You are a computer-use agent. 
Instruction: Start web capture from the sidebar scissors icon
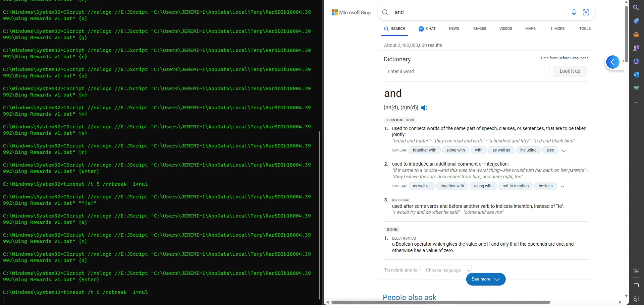tap(636, 270)
